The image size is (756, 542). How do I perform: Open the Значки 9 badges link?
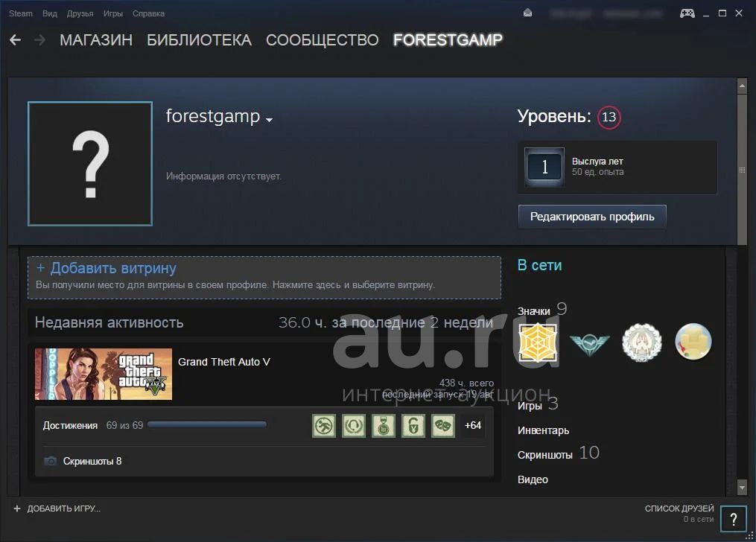542,309
